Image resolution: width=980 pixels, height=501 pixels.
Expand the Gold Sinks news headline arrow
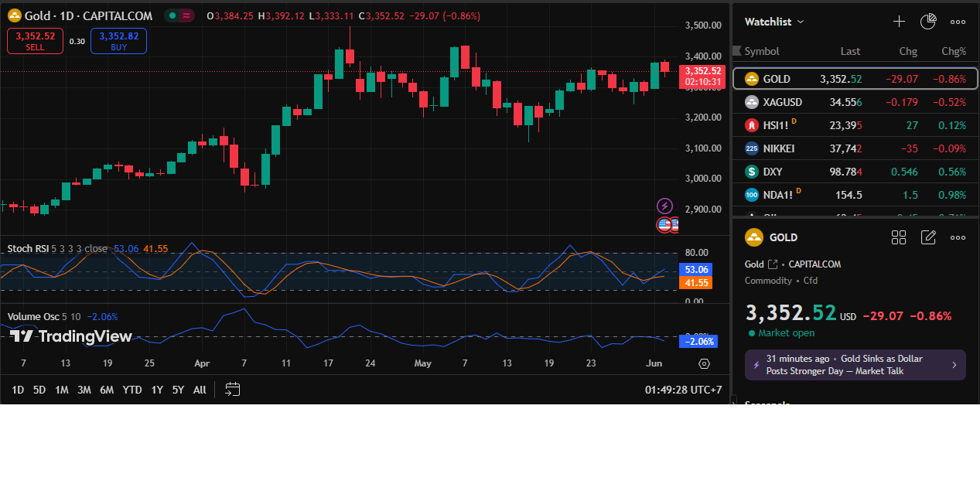[954, 365]
